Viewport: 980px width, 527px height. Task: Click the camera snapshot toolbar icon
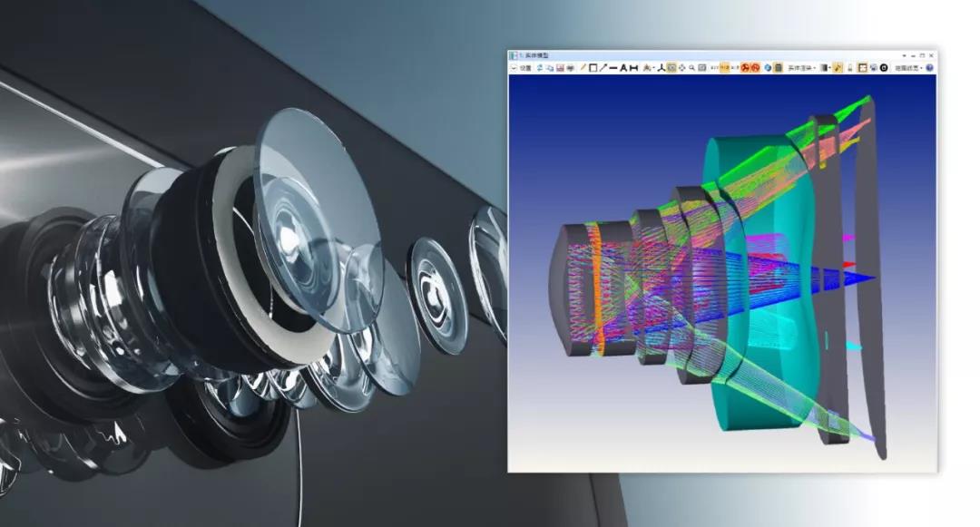(873, 67)
